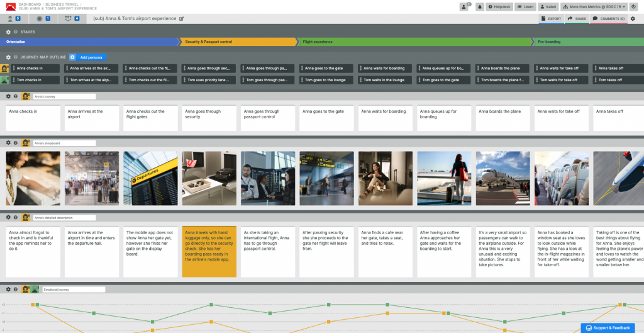Screen dimensions: 644x333
Task: Click the 'Anna queues up for boarding' journey card
Action: pos(444,118)
